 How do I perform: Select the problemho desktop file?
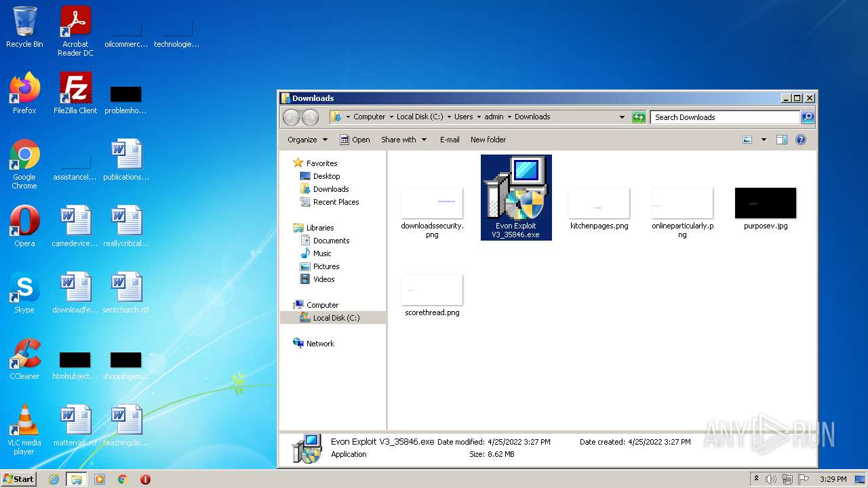pos(126,99)
